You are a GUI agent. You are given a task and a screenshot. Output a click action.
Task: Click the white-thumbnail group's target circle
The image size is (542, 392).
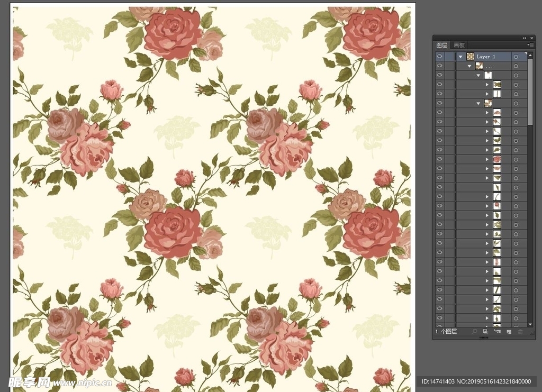point(516,75)
